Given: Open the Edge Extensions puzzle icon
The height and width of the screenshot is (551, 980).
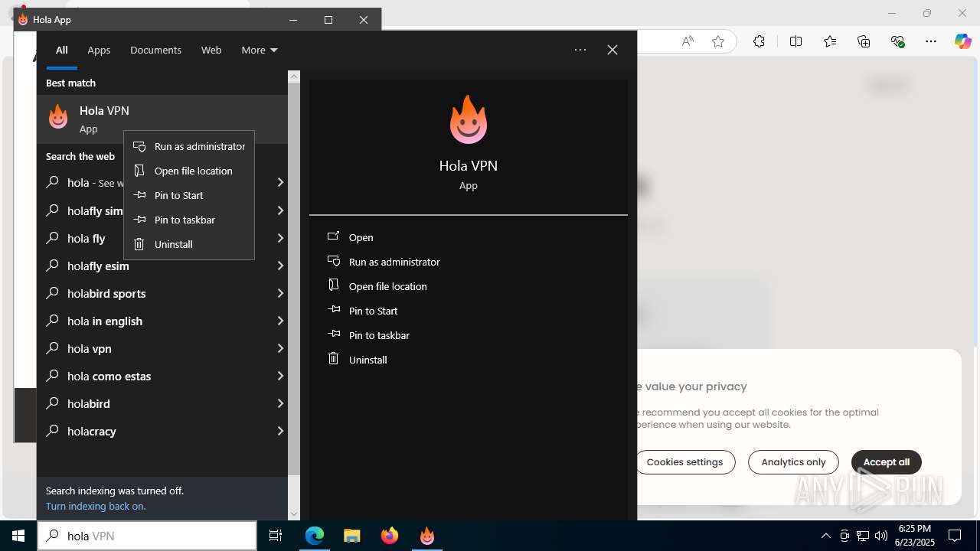Looking at the screenshot, I should point(759,41).
